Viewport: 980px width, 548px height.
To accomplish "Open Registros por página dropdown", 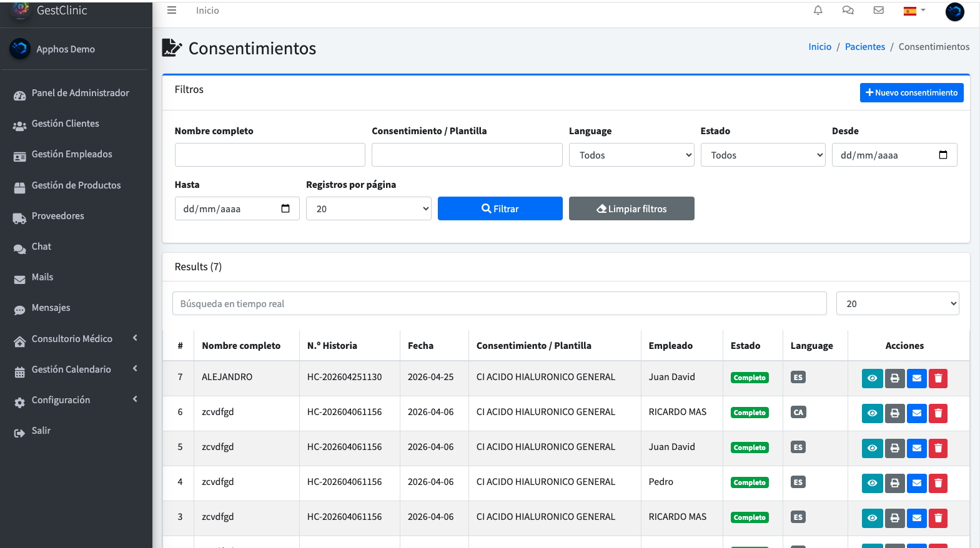I will click(369, 208).
